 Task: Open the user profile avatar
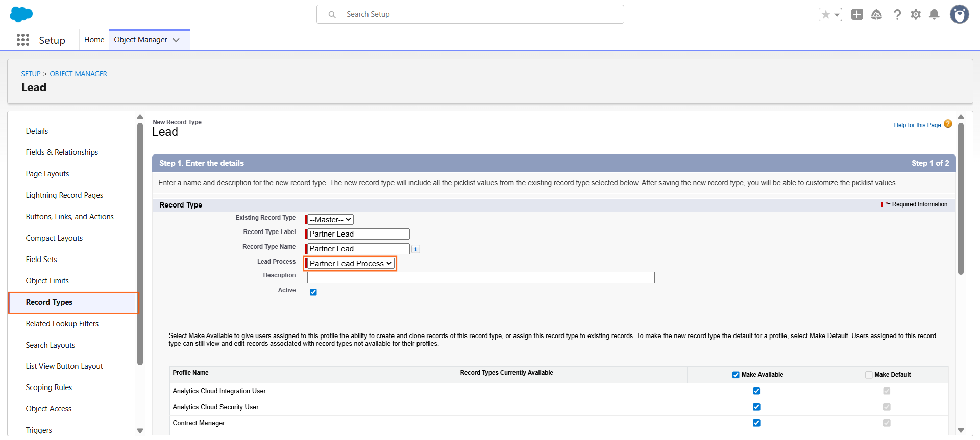coord(959,14)
